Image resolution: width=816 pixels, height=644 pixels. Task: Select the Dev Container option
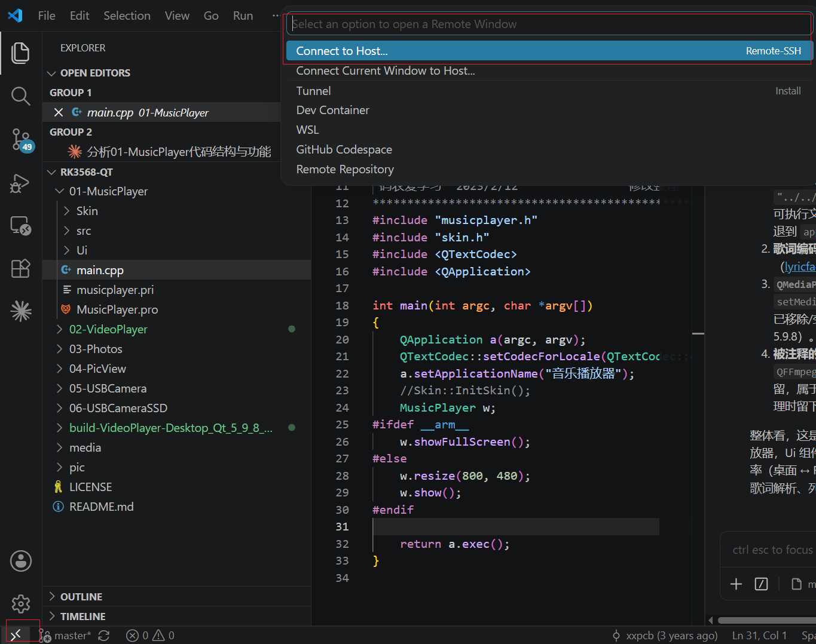tap(548, 110)
